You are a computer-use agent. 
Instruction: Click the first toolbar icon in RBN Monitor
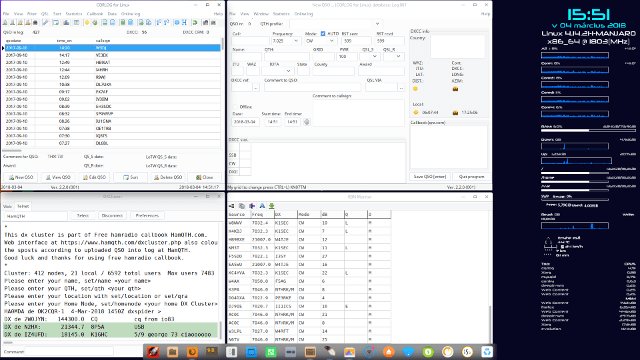(232, 206)
